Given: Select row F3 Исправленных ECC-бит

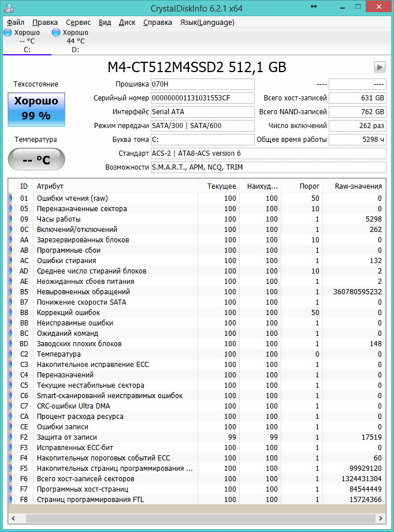Looking at the screenshot, I should (197, 448).
